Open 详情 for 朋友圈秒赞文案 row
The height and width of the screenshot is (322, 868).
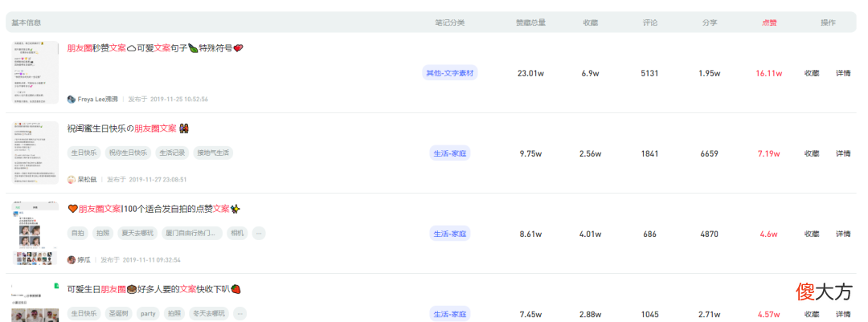pos(843,73)
